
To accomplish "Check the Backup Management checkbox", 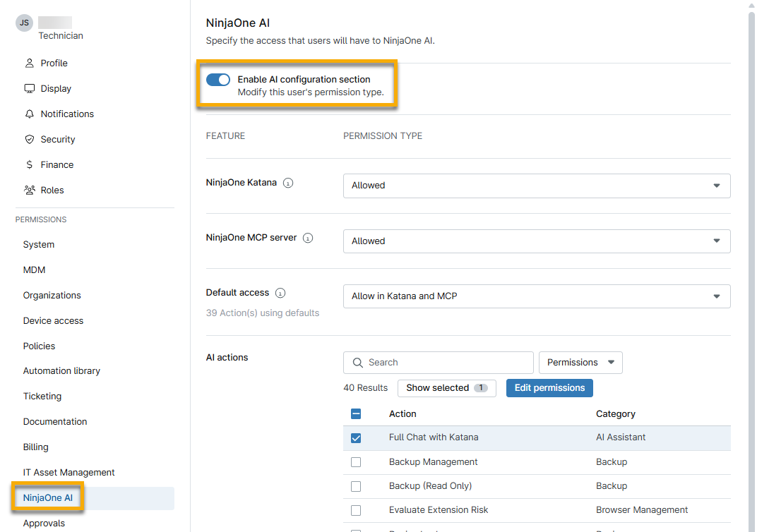I will pos(356,462).
